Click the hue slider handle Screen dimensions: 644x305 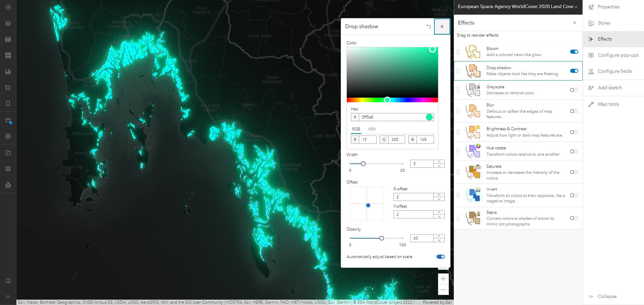point(387,100)
